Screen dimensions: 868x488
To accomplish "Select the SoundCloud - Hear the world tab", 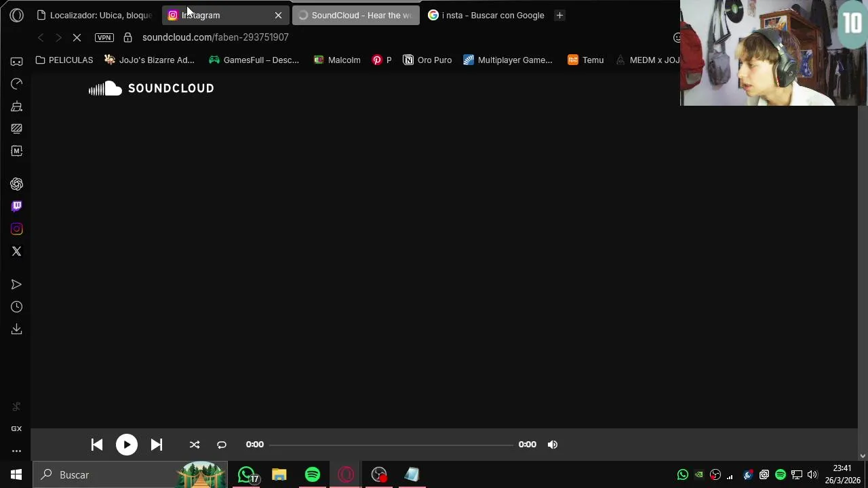I will [x=356, y=15].
